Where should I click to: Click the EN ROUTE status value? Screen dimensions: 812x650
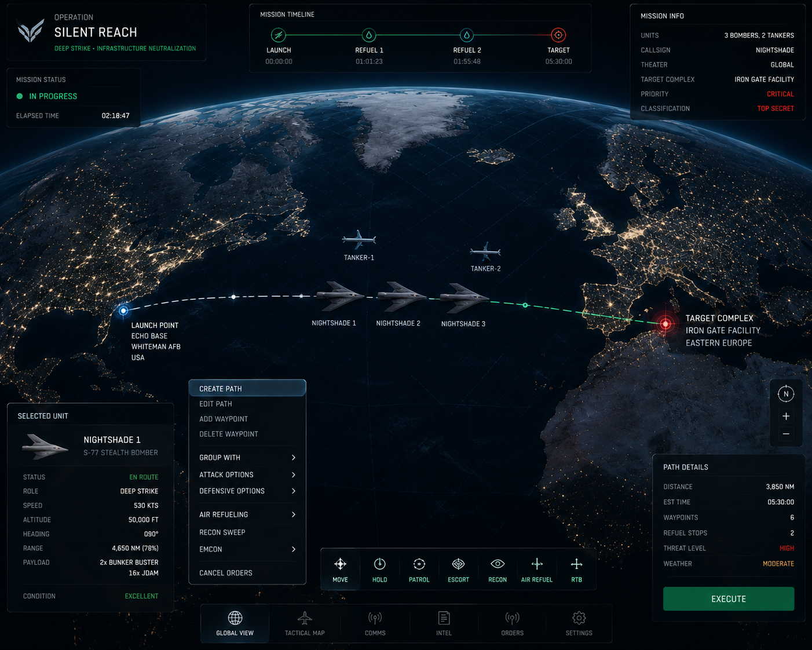click(144, 477)
